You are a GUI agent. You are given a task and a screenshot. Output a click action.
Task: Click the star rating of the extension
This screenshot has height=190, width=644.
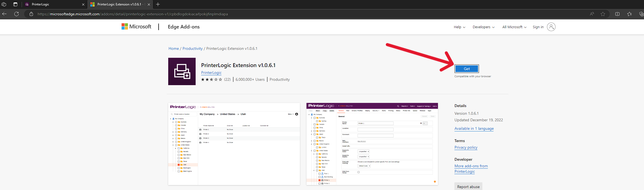tap(212, 79)
